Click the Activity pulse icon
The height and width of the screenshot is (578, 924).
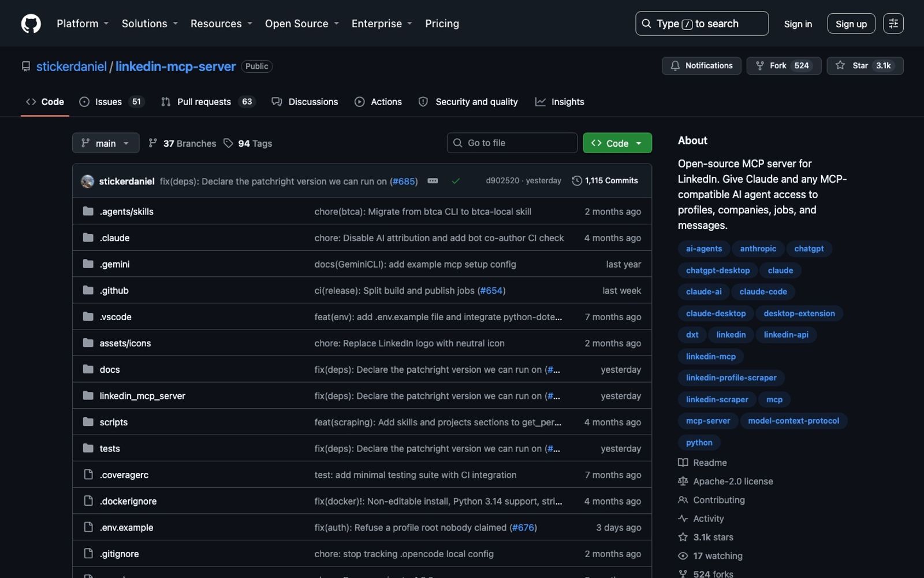point(683,518)
